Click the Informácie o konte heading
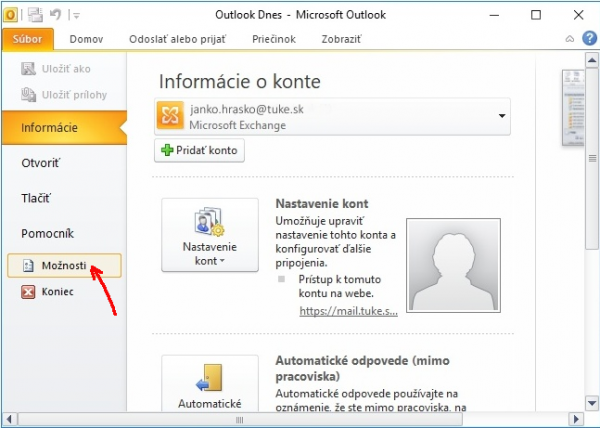 point(240,81)
